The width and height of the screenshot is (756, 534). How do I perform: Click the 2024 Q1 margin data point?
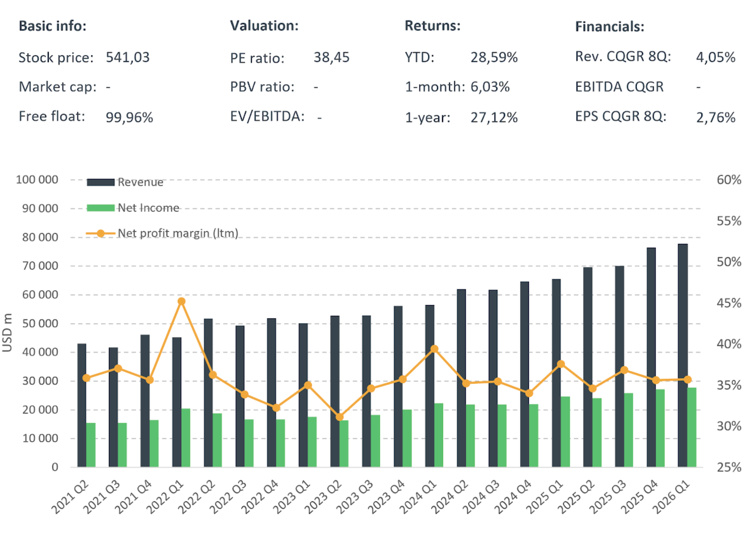pyautogui.click(x=435, y=349)
